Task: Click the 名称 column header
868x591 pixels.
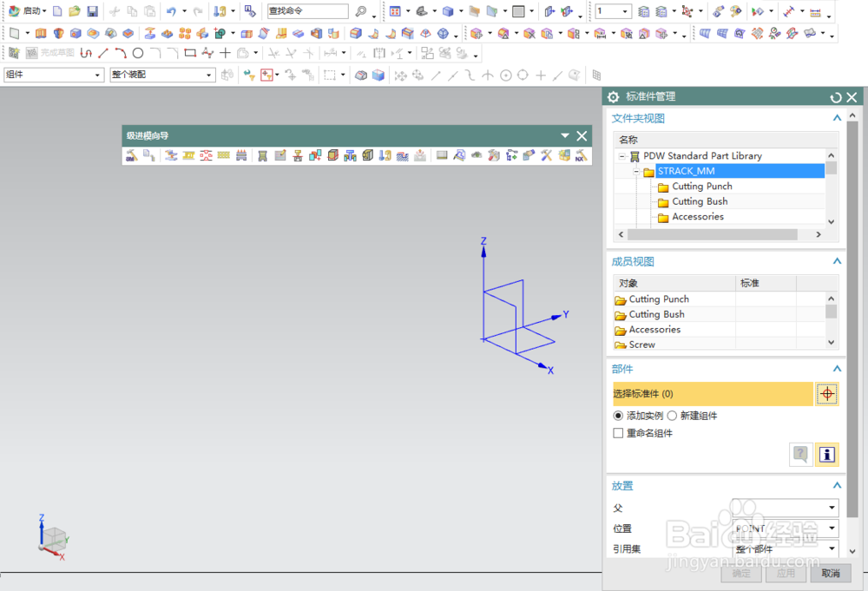Action: (x=726, y=140)
